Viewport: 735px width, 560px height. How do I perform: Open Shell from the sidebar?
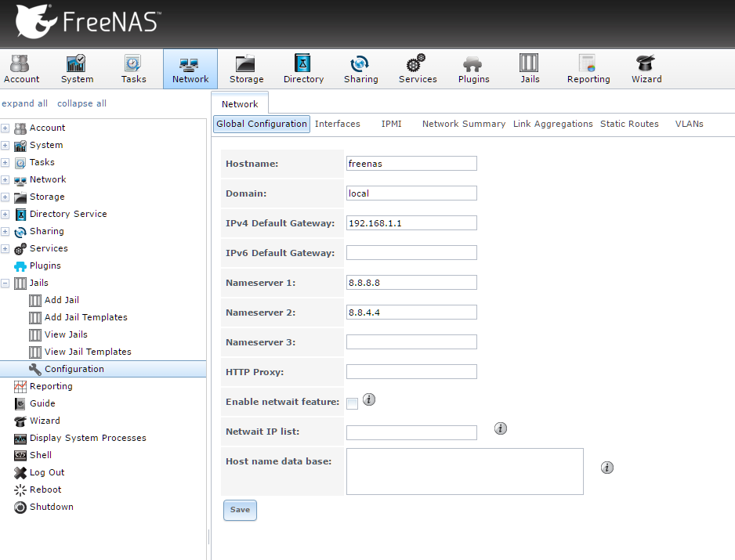[41, 455]
